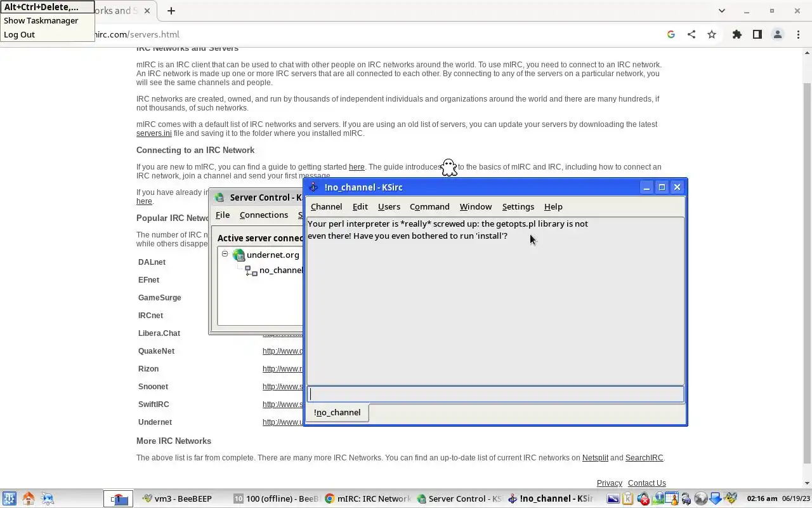Open Chrome profile avatar icon
The image size is (812, 508).
[778, 35]
